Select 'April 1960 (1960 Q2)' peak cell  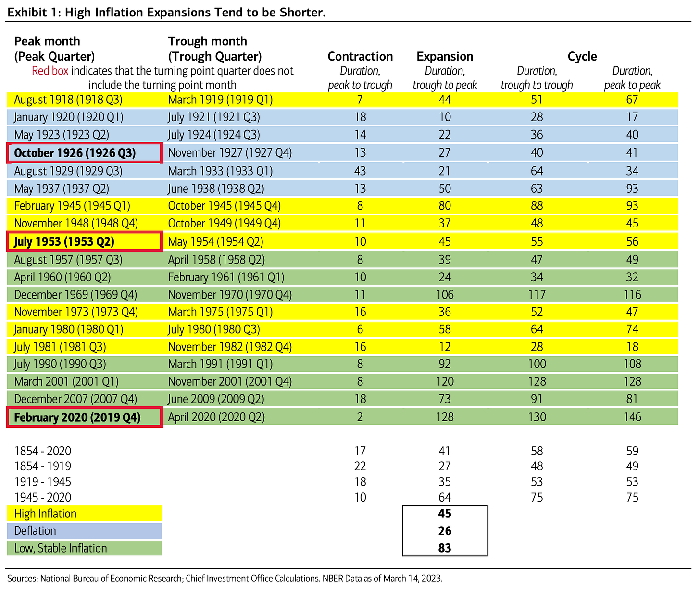coord(62,277)
